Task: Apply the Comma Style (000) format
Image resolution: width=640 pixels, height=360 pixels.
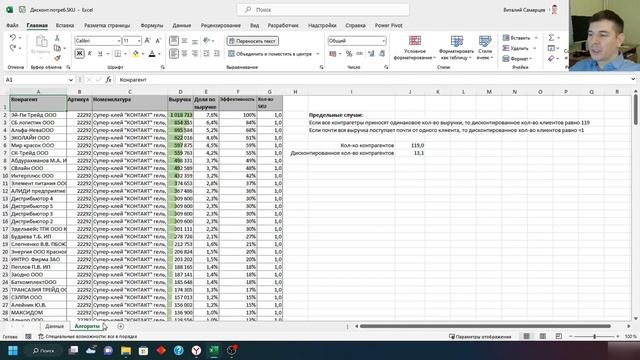Action: [x=359, y=54]
